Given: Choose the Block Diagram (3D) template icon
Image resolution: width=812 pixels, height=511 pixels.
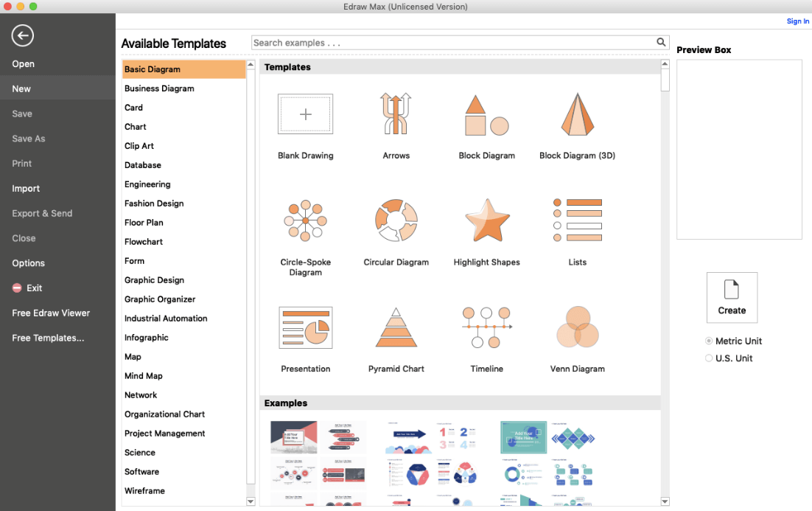Looking at the screenshot, I should 578,114.
